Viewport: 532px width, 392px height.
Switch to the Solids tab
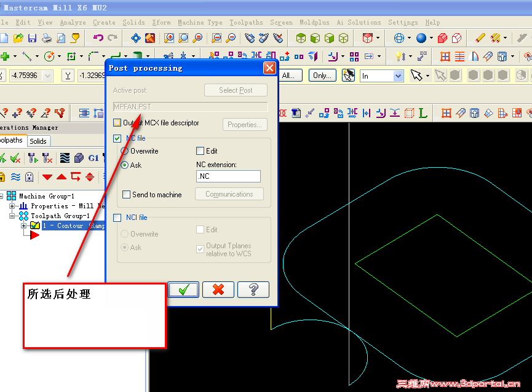click(x=38, y=141)
